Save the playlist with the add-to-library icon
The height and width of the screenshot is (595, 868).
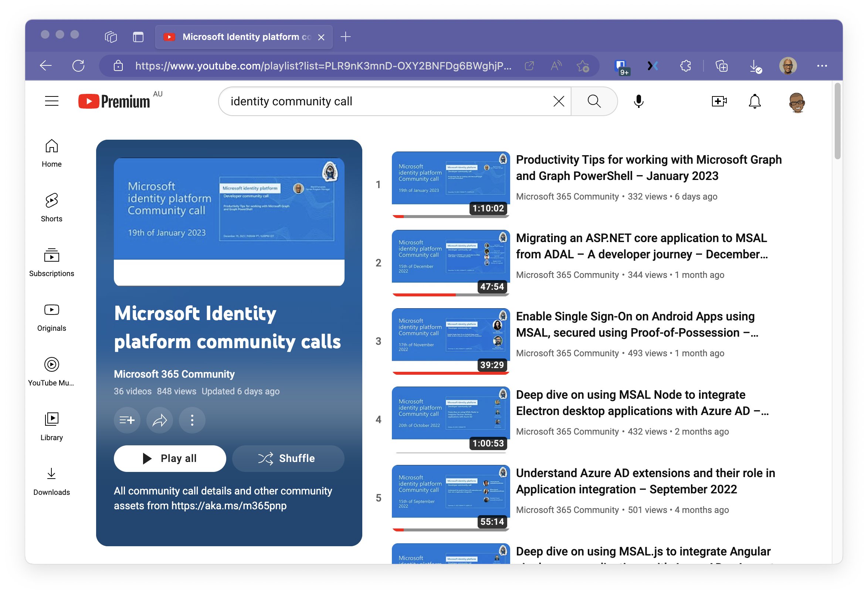click(x=127, y=420)
